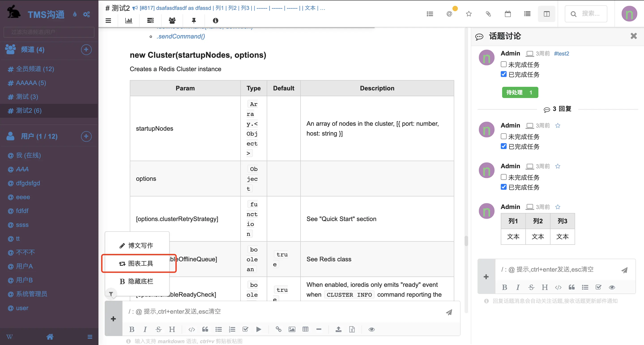
Task: Close the 话题讨论 panel
Action: [x=633, y=36]
